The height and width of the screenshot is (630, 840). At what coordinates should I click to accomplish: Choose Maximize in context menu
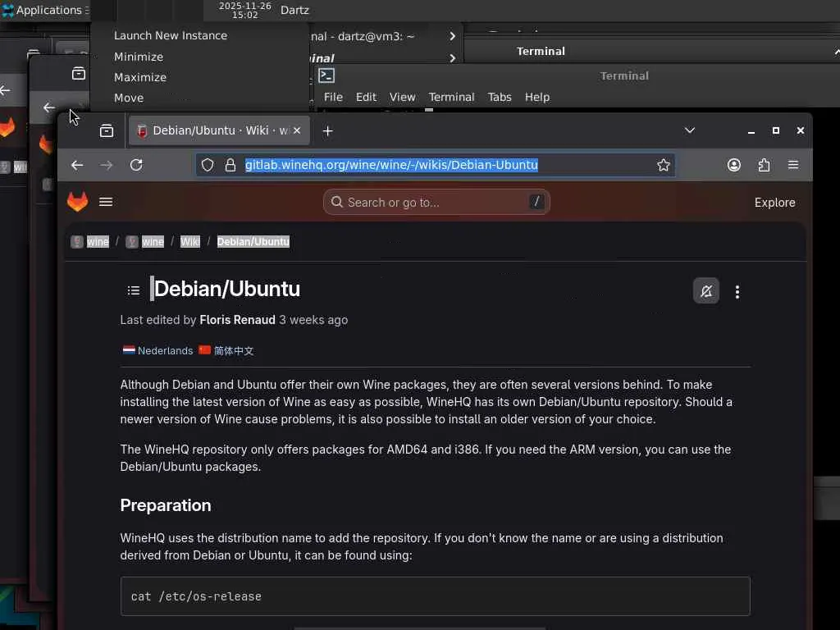(139, 77)
